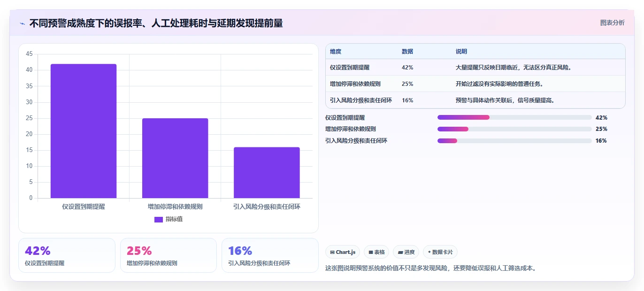Click the 增加停滞和依赖规则 progress bar showing 25%
The height and width of the screenshot is (291, 644).
click(x=514, y=129)
